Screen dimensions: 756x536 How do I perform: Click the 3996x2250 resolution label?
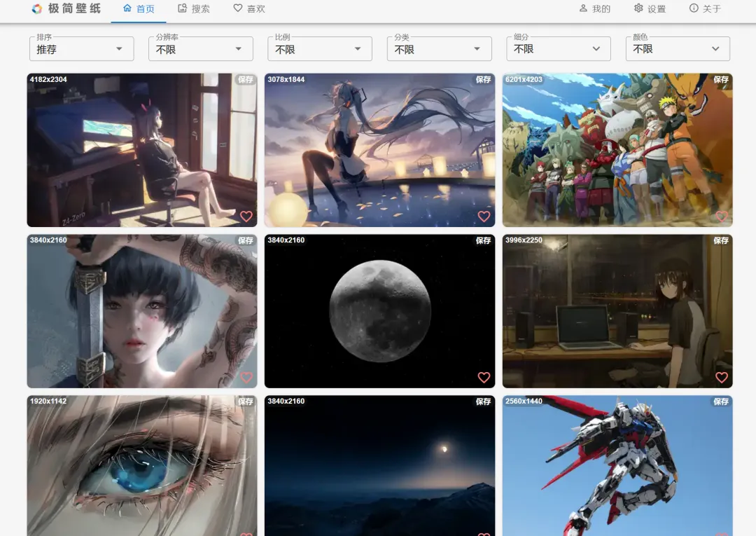point(524,240)
